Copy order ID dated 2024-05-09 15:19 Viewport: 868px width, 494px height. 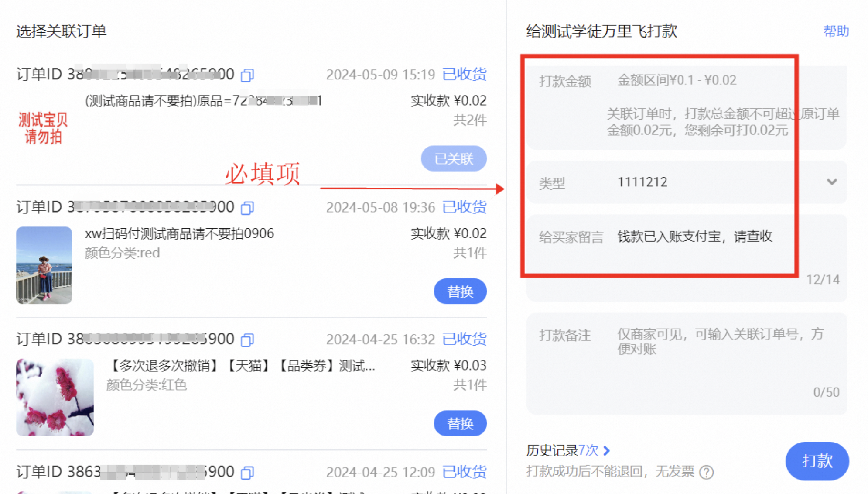point(247,75)
